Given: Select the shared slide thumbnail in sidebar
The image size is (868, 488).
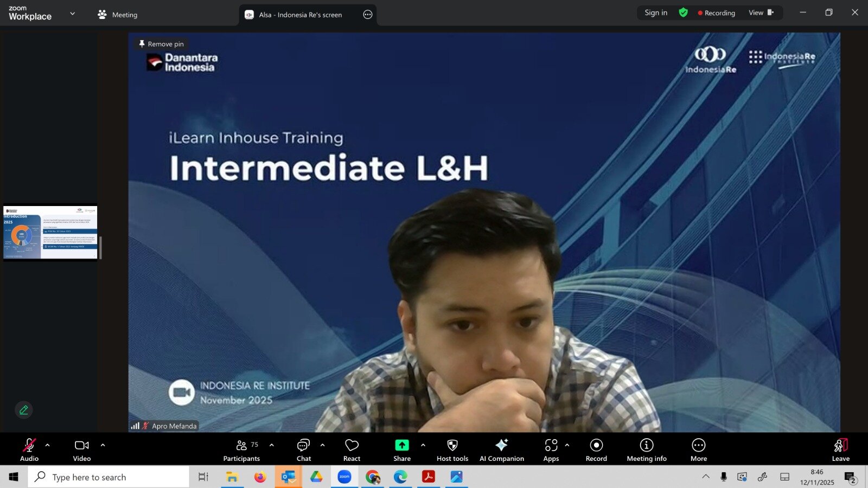Looking at the screenshot, I should coord(50,232).
